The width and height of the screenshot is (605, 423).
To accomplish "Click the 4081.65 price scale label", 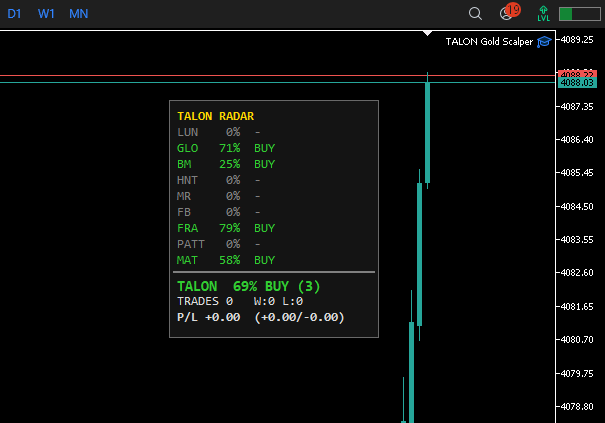I will pos(577,307).
